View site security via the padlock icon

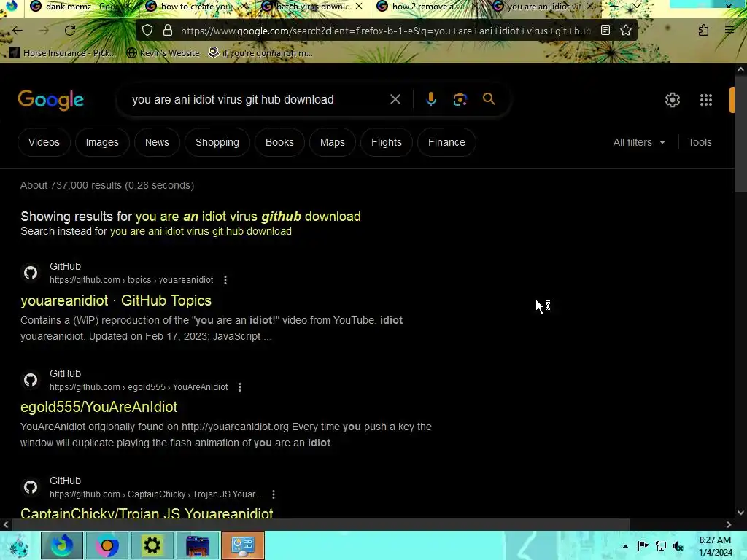[x=168, y=31]
